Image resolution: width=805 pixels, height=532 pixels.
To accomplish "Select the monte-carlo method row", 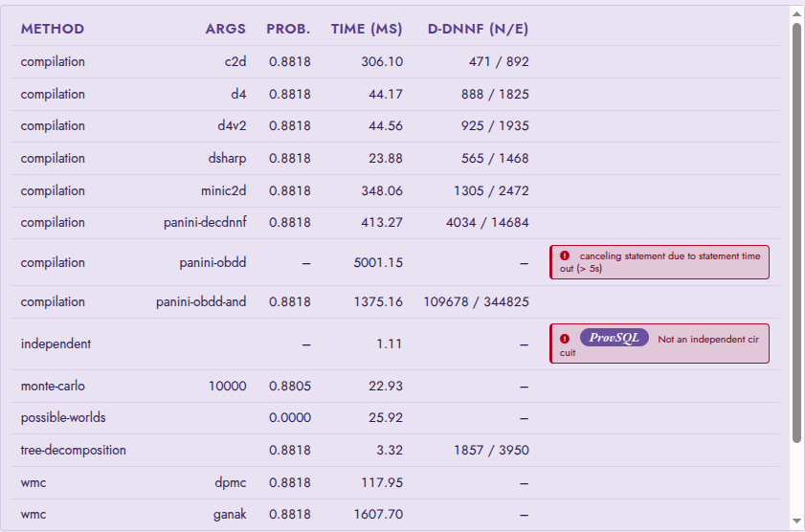I will click(395, 386).
